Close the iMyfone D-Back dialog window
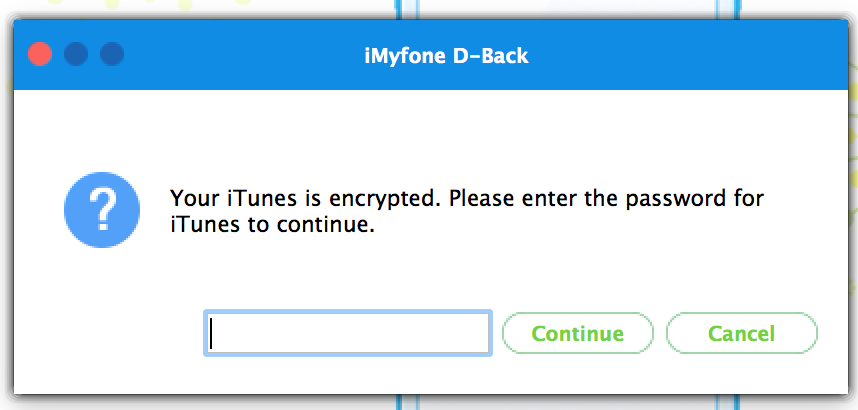This screenshot has width=858, height=410. [40, 54]
